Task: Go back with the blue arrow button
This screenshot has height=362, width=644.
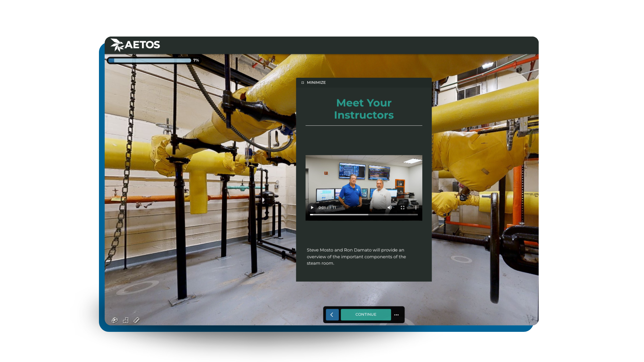Action: (x=332, y=314)
